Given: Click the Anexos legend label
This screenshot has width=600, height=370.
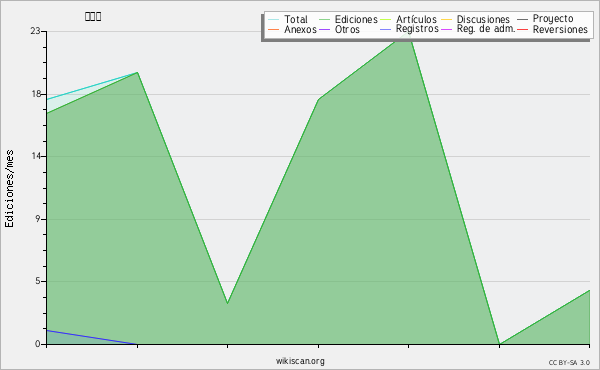Looking at the screenshot, I should 300,29.
